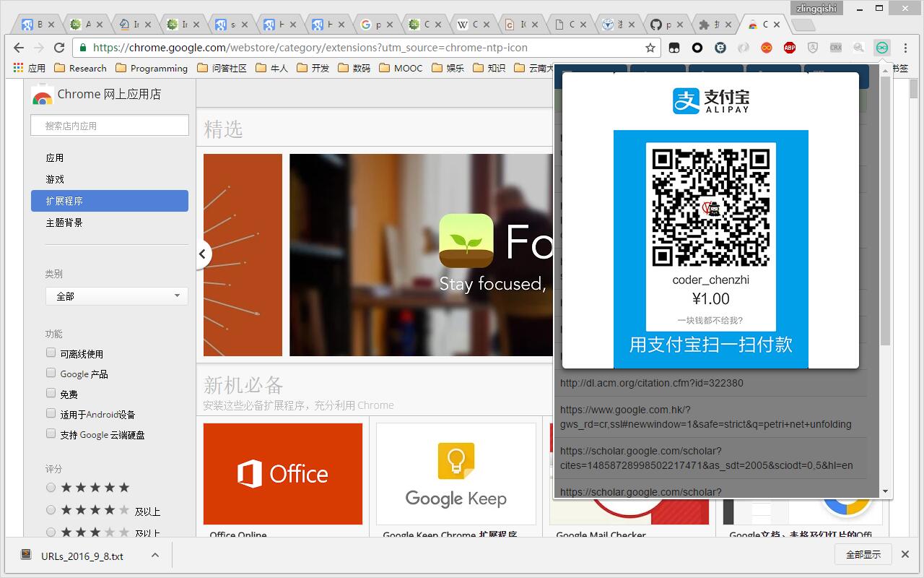Click the active green extension icon
924x578 pixels.
point(882,48)
